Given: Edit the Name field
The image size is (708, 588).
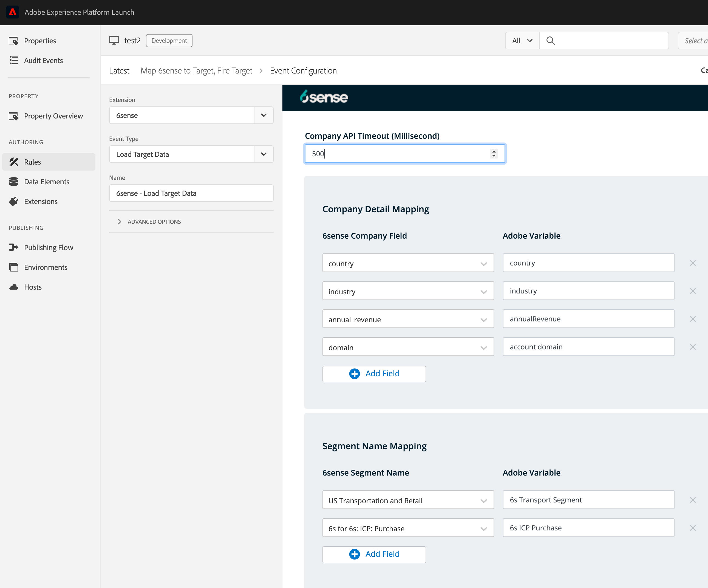Looking at the screenshot, I should [x=191, y=193].
